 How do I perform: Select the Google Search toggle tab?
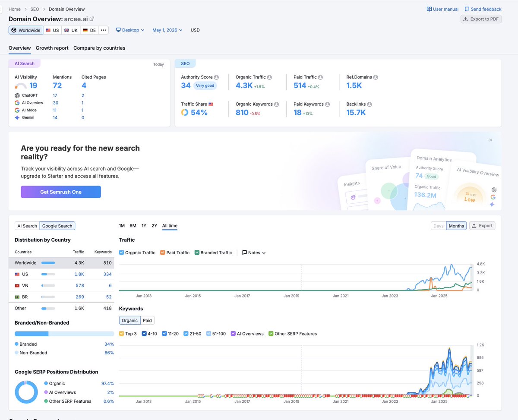click(x=57, y=226)
